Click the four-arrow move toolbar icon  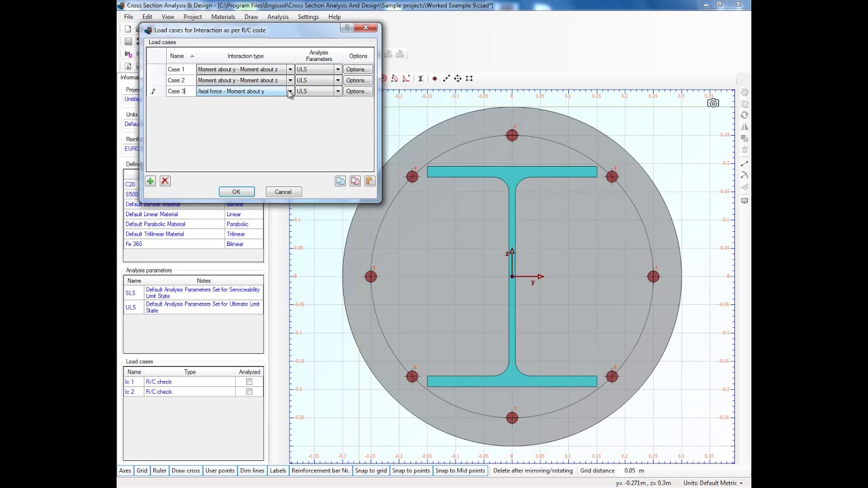tap(458, 79)
